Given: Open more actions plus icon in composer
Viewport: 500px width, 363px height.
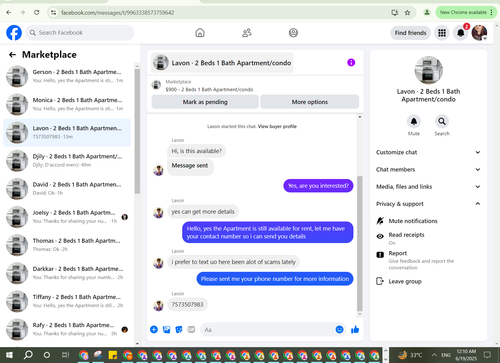Looking at the screenshot, I should coord(154,330).
